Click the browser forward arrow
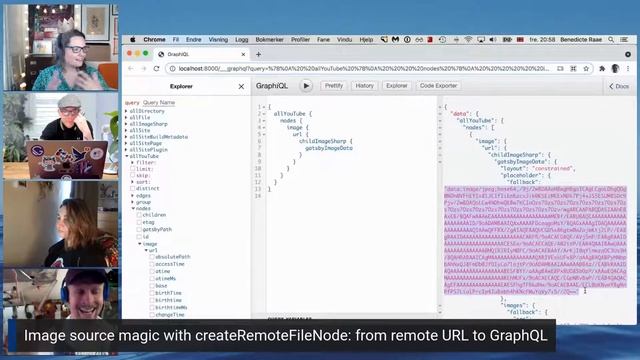 coord(143,69)
